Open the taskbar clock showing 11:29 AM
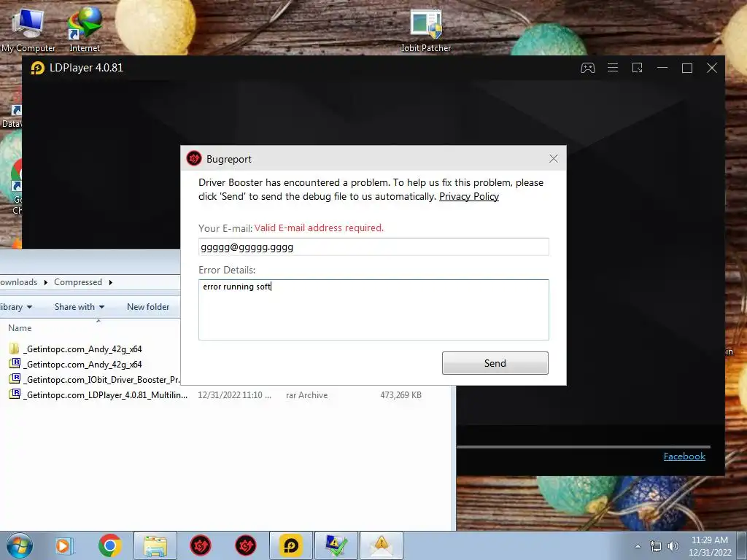Image resolution: width=747 pixels, height=560 pixels. coord(710,546)
